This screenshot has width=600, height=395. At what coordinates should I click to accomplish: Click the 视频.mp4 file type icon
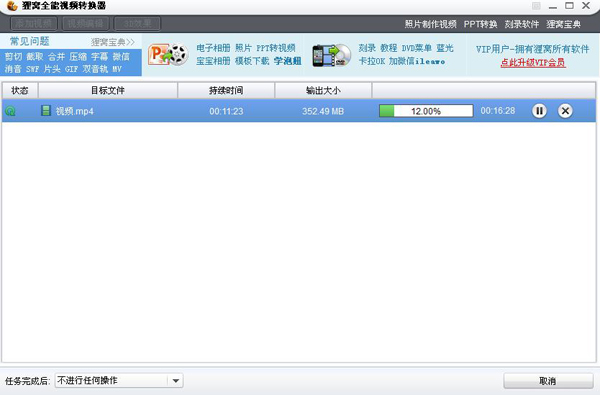tap(46, 111)
